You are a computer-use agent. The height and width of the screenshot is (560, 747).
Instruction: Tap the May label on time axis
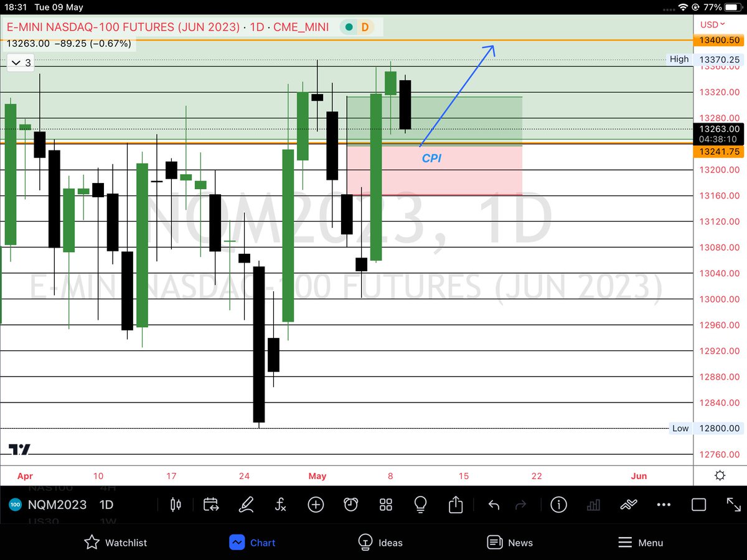pos(317,476)
